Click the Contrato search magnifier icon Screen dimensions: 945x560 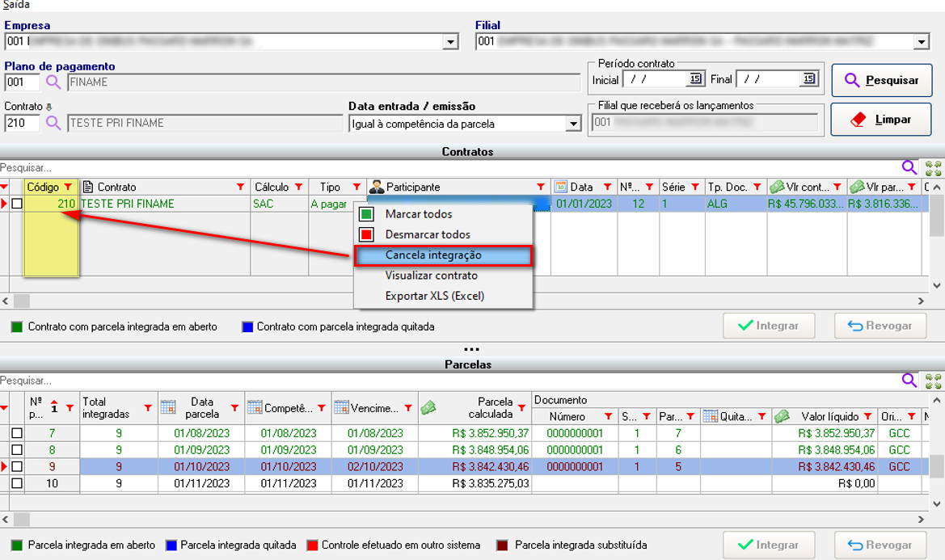(53, 123)
